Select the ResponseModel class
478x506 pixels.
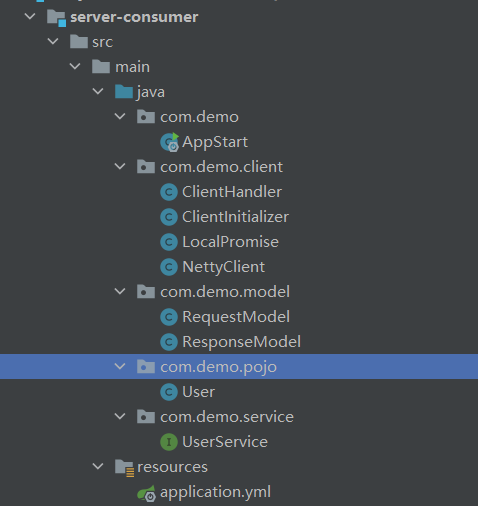[x=241, y=342]
